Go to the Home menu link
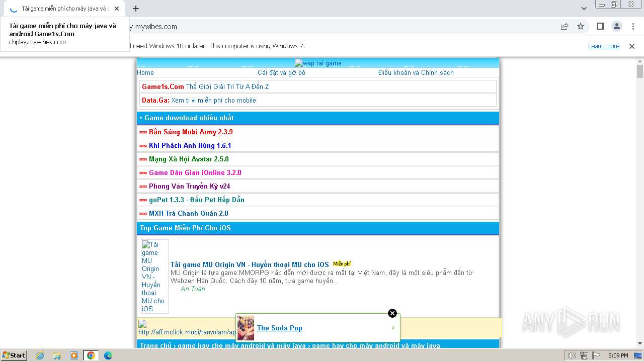 click(145, 72)
